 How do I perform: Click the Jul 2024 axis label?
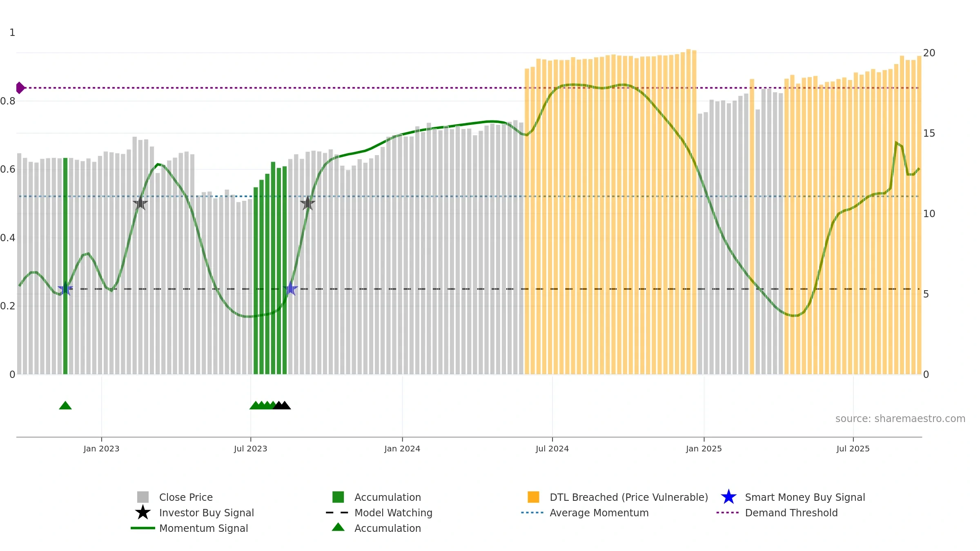click(x=552, y=449)
